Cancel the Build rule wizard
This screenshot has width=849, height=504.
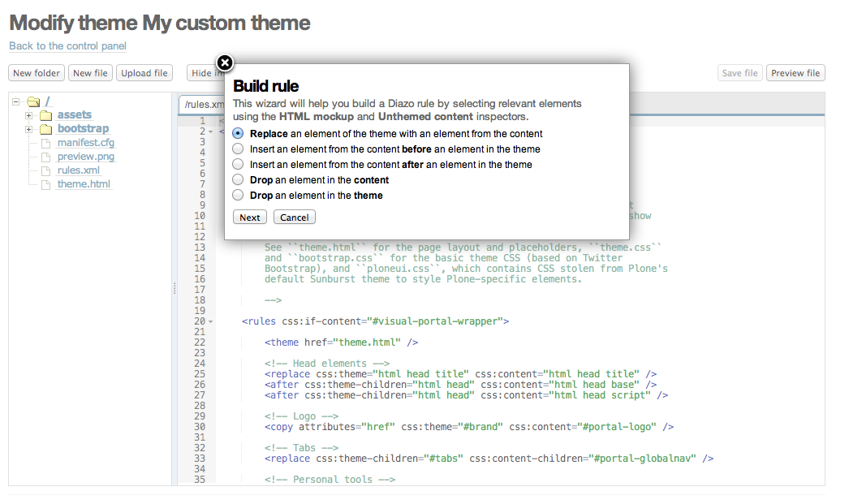pyautogui.click(x=294, y=217)
